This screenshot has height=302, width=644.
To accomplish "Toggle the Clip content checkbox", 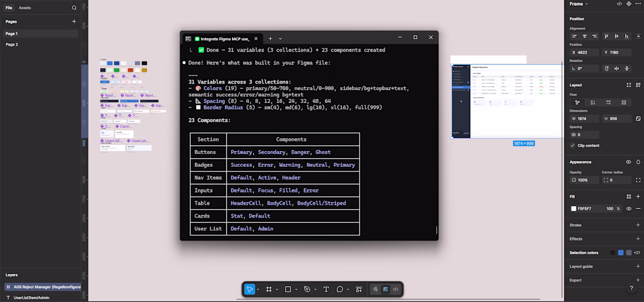I will (x=573, y=145).
